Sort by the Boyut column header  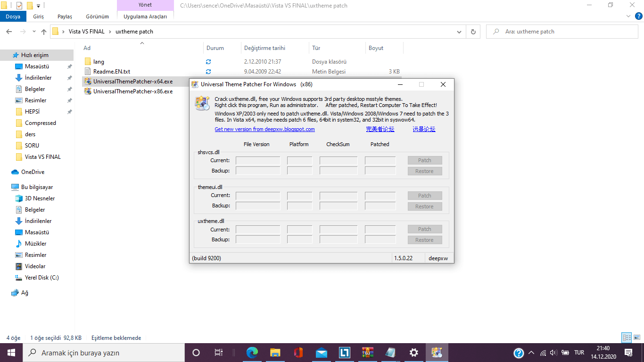384,48
